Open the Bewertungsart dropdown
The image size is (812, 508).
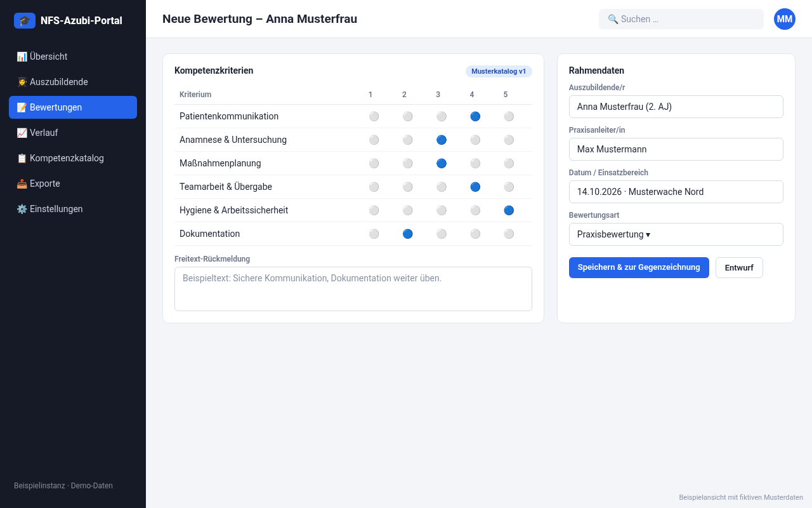click(x=676, y=234)
